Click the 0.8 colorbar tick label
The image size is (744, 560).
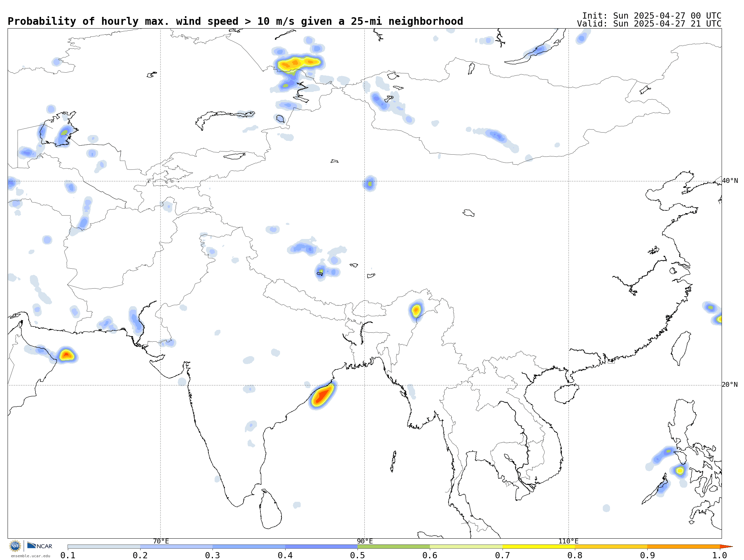pos(575,555)
